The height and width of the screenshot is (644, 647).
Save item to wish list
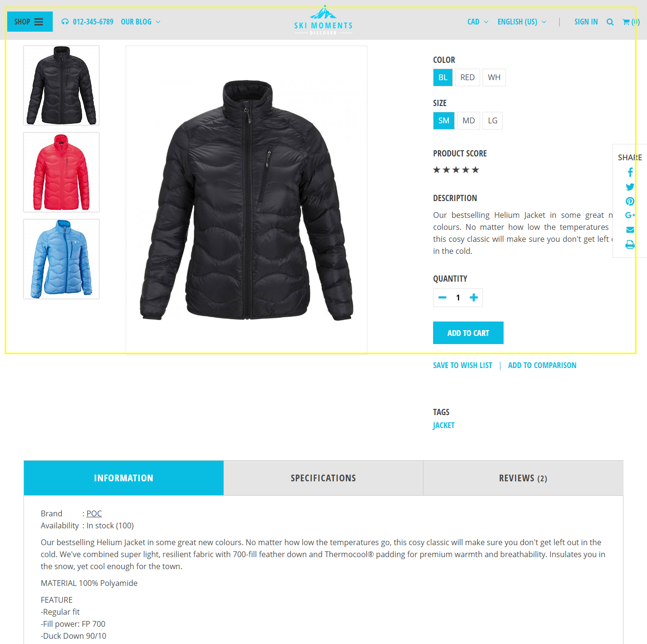(x=462, y=366)
